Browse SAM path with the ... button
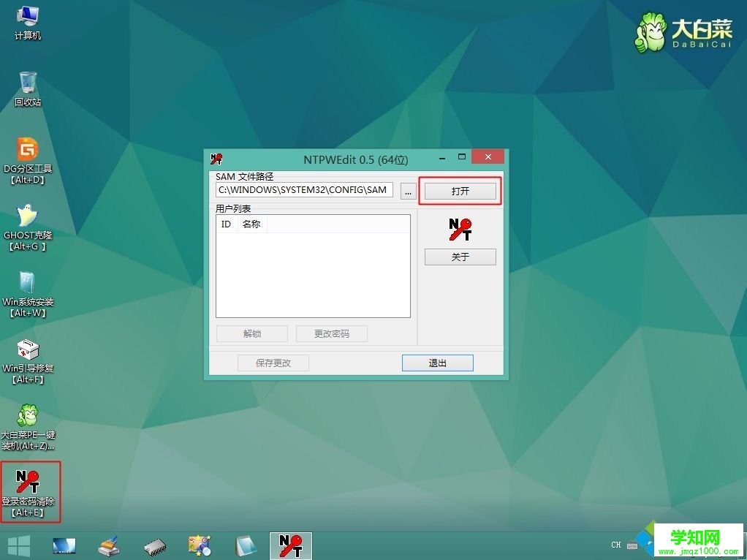This screenshot has width=747, height=560. [408, 190]
